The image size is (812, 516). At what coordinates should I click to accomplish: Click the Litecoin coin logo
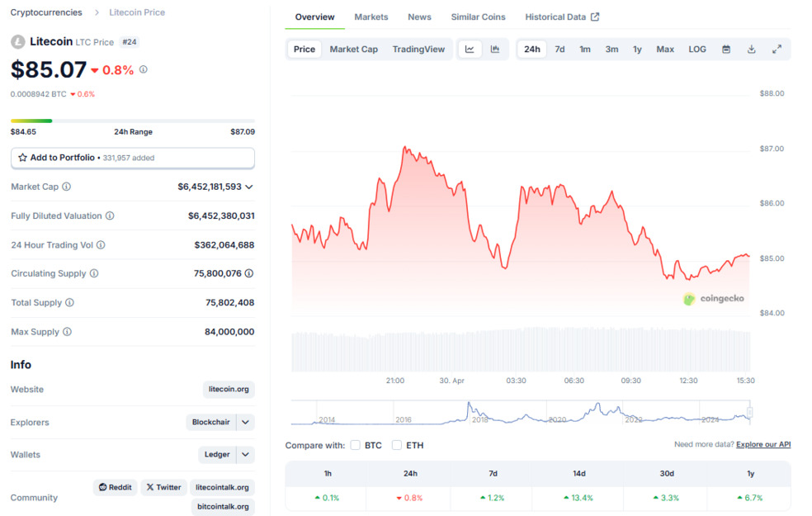click(x=18, y=42)
